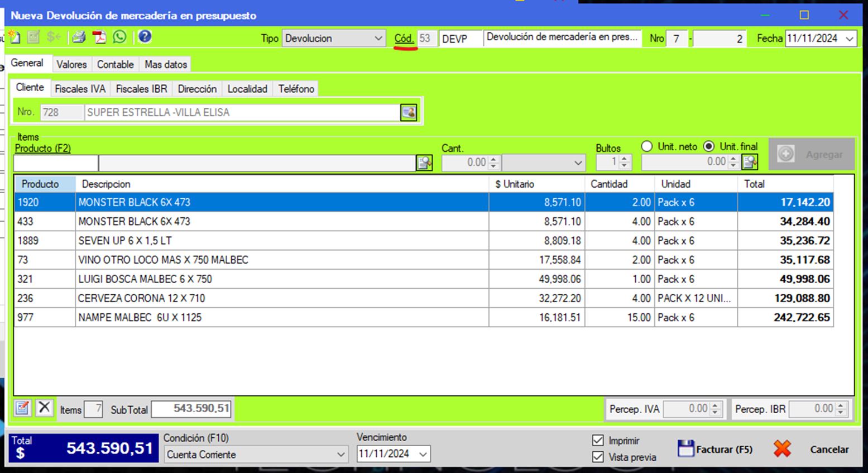Select product 433 MONSTER BLACK row
The width and height of the screenshot is (868, 473).
pyautogui.click(x=424, y=222)
